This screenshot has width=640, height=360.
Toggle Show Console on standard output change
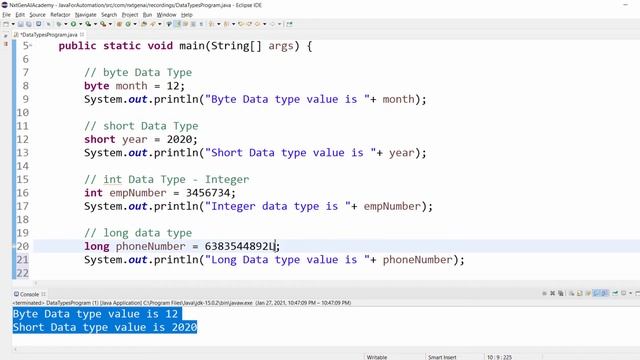coord(596,293)
